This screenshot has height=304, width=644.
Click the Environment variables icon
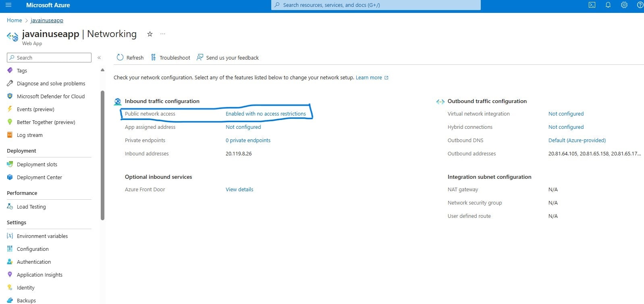(x=10, y=236)
